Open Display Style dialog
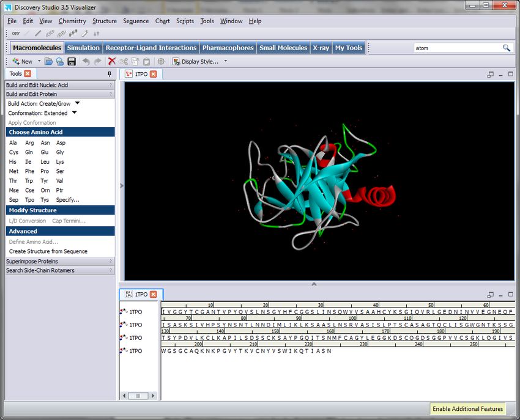This screenshot has height=420, width=520. (x=196, y=62)
